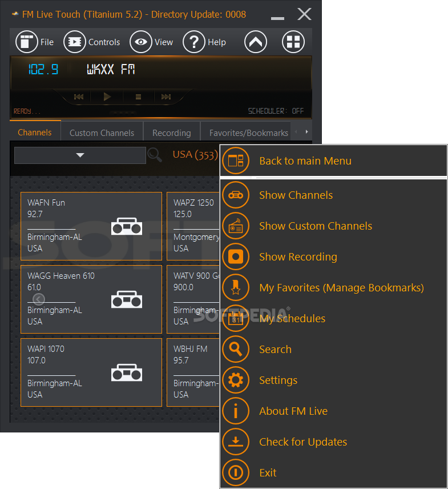This screenshot has width=448, height=489.
Task: Click the Settings gear icon
Action: pos(236,380)
